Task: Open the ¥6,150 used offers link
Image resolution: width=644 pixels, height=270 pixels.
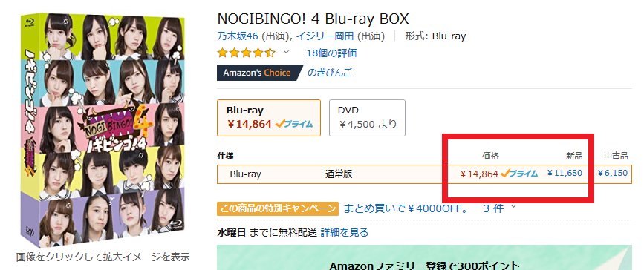Action: 612,173
